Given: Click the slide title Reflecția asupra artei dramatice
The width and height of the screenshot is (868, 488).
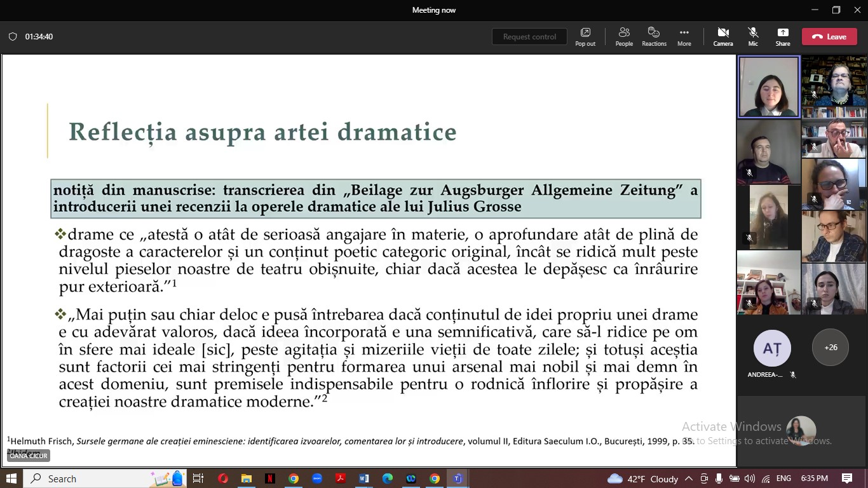Looking at the screenshot, I should point(262,132).
